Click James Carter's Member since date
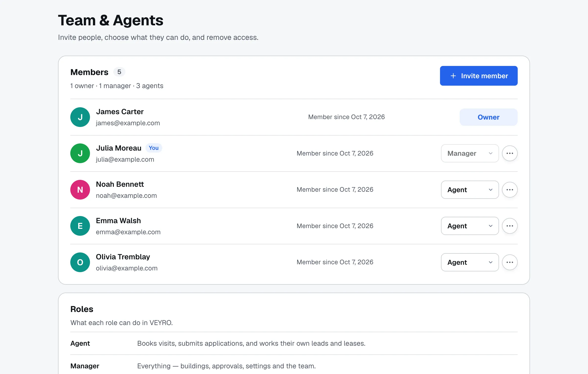 coord(346,117)
